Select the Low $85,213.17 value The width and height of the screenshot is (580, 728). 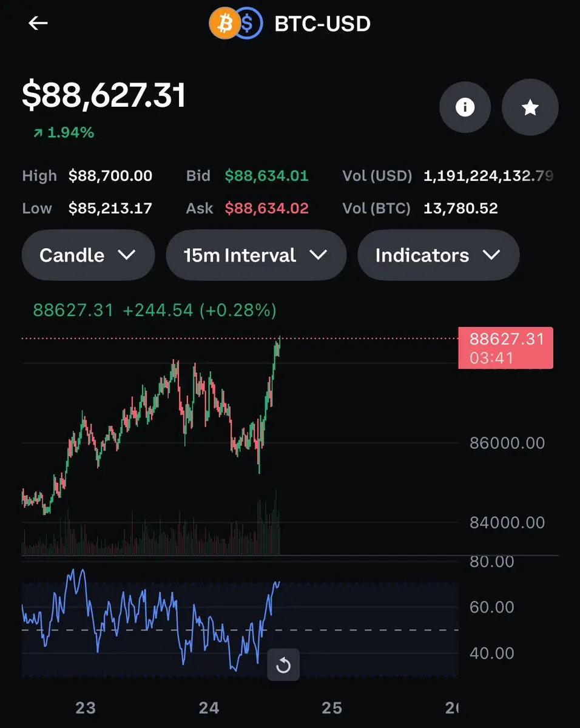click(110, 208)
